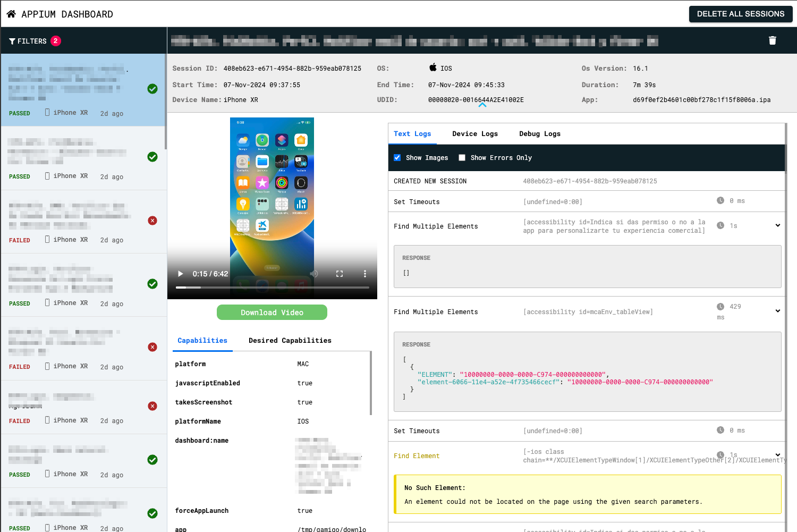Play the session video recording
The image size is (797, 532).
click(x=181, y=274)
